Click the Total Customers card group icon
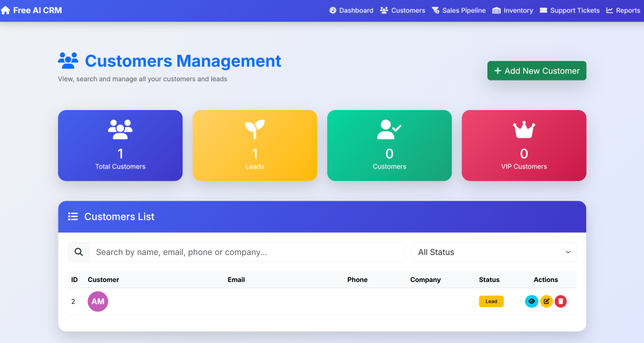644x343 pixels. pos(120,130)
